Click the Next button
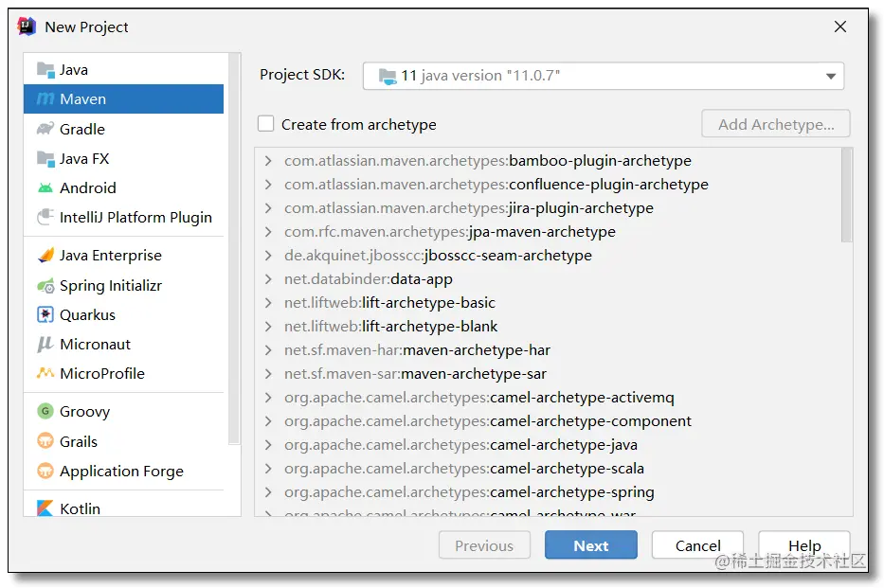Viewport: 884px width, 588px height. tap(590, 545)
